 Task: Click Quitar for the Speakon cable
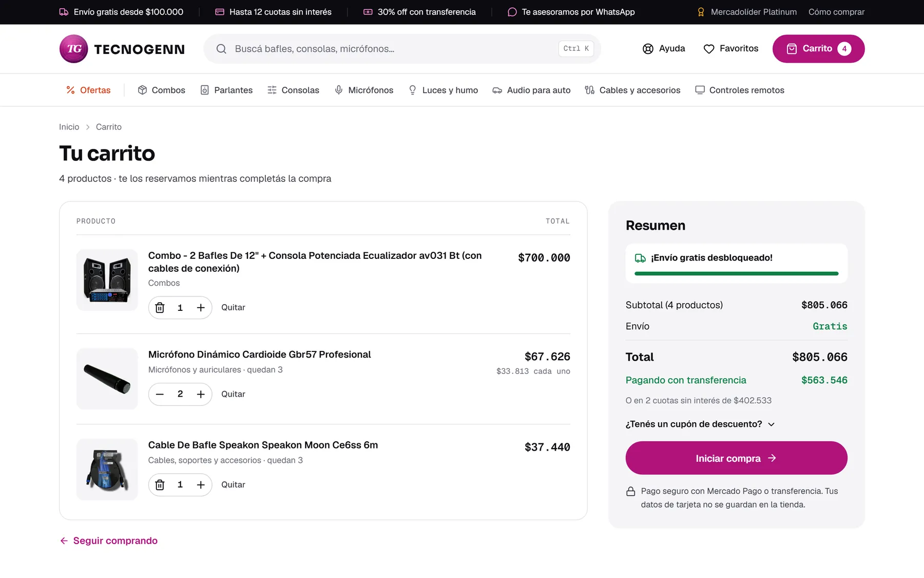coord(233,485)
